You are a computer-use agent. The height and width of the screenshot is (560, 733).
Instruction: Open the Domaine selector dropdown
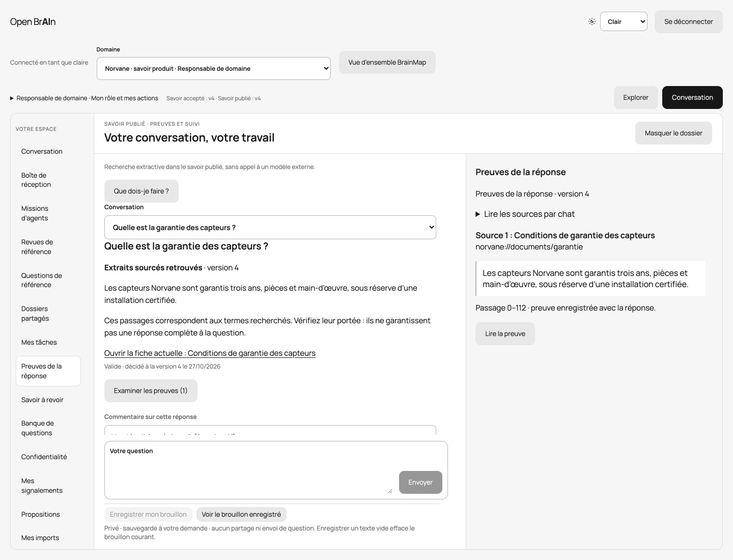213,69
